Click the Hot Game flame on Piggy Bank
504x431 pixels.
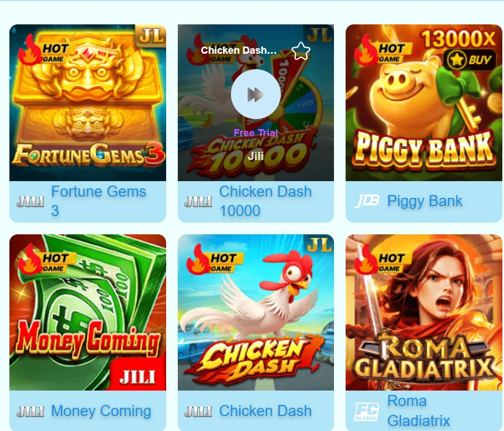[x=366, y=50]
